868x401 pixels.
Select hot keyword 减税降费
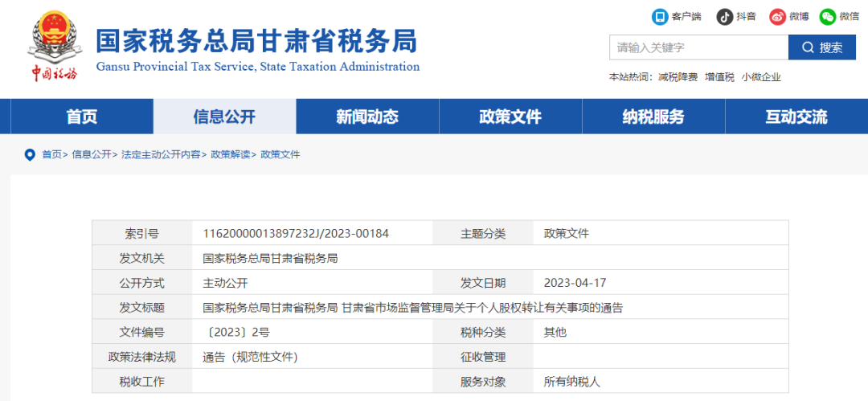678,77
